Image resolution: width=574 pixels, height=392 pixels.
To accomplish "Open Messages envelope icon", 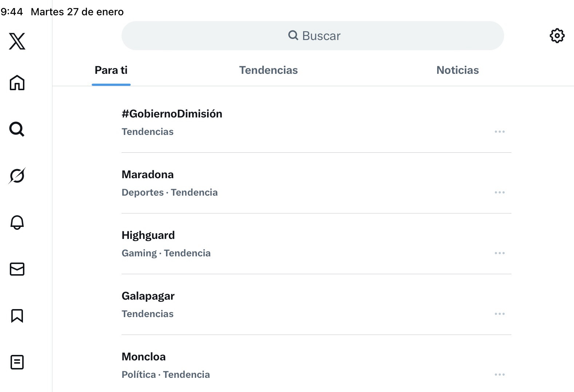I will coord(17,269).
